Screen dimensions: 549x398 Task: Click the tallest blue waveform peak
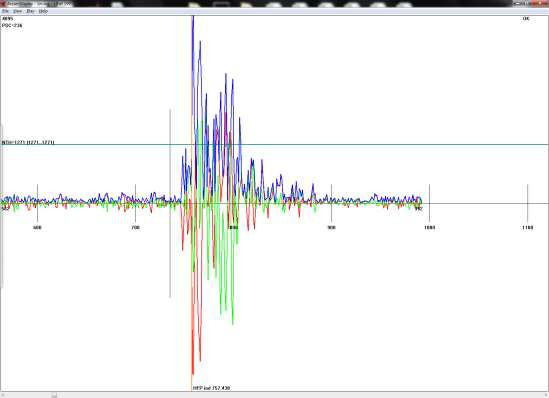(x=193, y=18)
